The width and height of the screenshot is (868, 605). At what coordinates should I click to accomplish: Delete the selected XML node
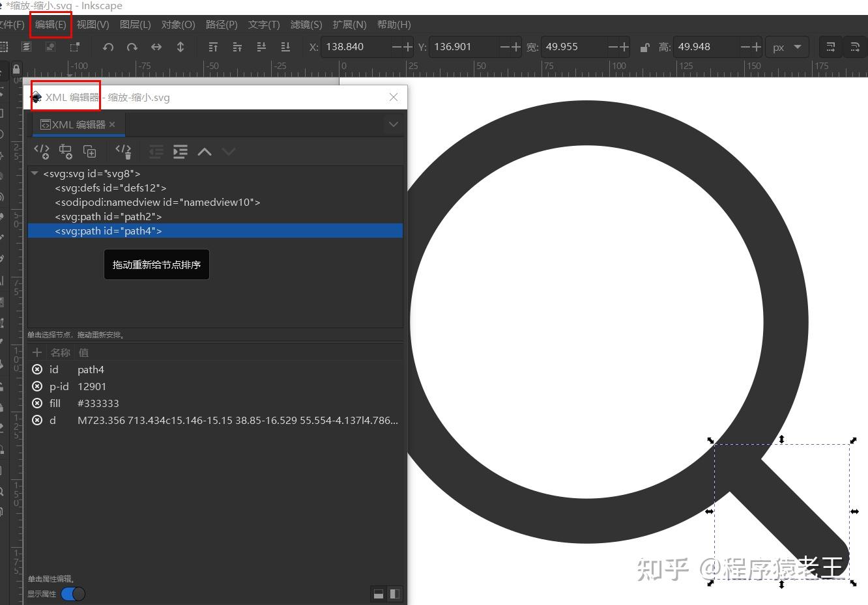point(123,151)
